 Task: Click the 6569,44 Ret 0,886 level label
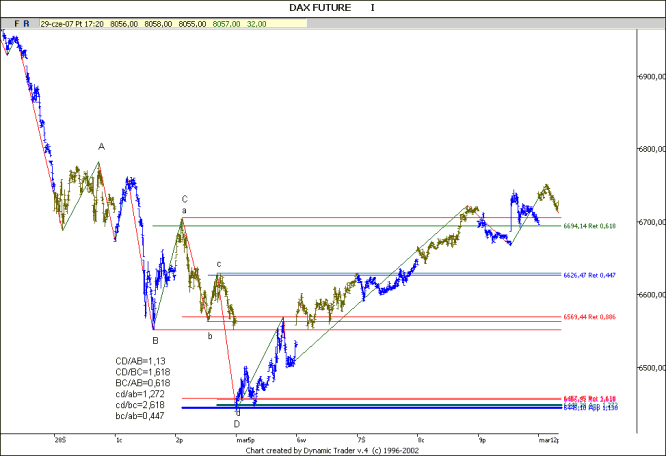point(590,317)
